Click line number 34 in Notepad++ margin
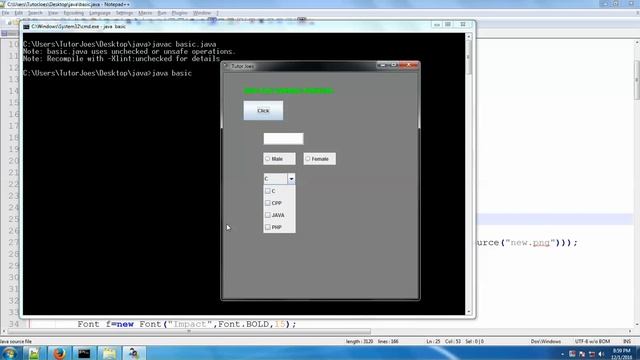This screenshot has width=640, height=360. point(14,324)
